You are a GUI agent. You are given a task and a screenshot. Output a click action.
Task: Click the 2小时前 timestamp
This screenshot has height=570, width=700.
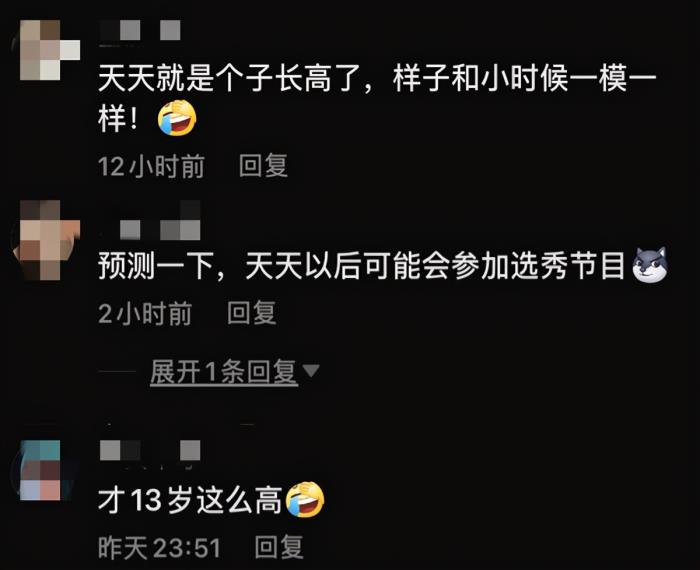145,313
